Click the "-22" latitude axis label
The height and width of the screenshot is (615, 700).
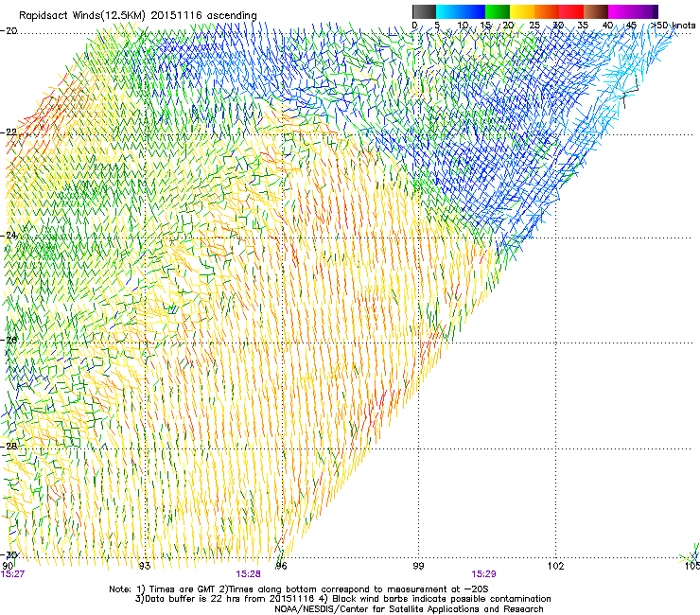coord(9,132)
